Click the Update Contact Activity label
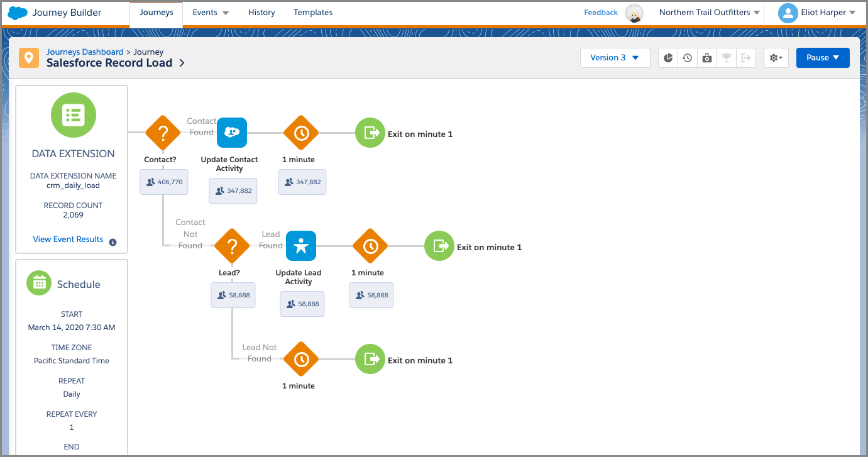The image size is (868, 457). (229, 164)
